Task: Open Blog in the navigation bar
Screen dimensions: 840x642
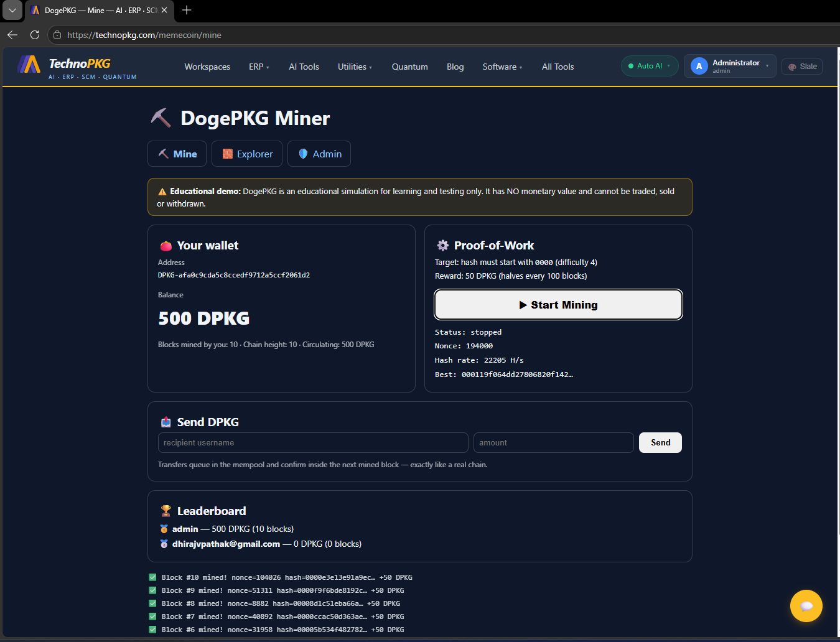Action: pyautogui.click(x=455, y=67)
